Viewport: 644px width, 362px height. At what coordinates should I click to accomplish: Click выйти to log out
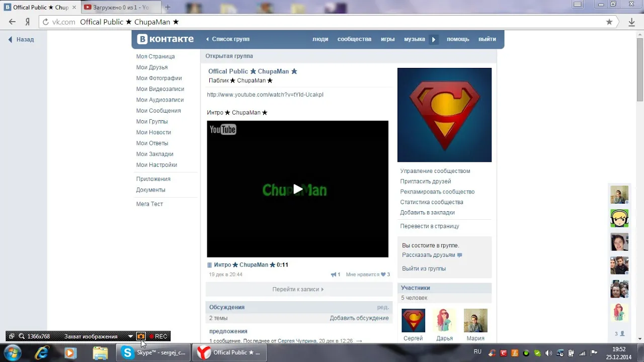(x=487, y=39)
